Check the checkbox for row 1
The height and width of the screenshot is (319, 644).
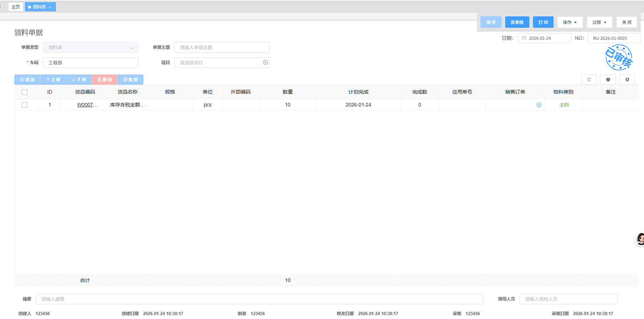pos(25,105)
